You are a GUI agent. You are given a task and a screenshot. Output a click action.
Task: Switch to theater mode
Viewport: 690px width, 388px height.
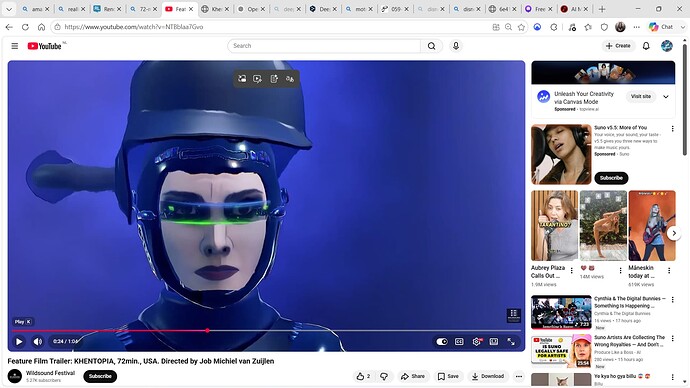[x=494, y=341]
